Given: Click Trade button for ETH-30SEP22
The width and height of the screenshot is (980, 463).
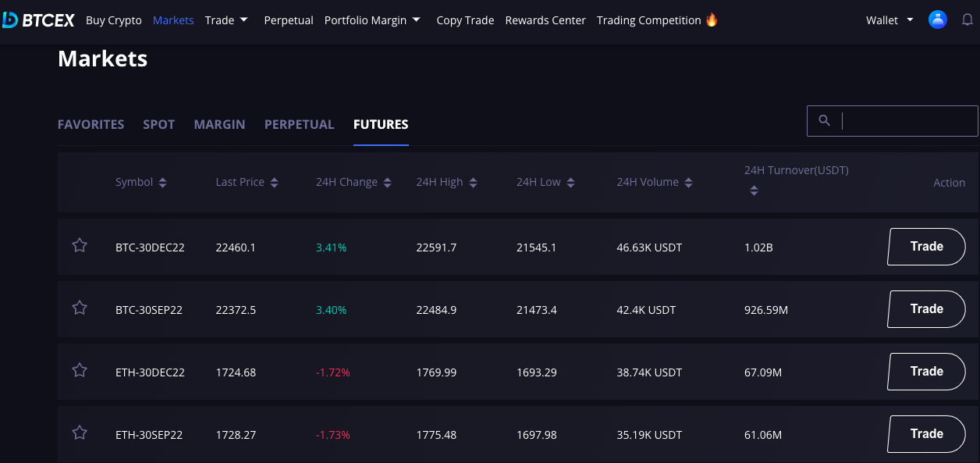Looking at the screenshot, I should [x=927, y=434].
